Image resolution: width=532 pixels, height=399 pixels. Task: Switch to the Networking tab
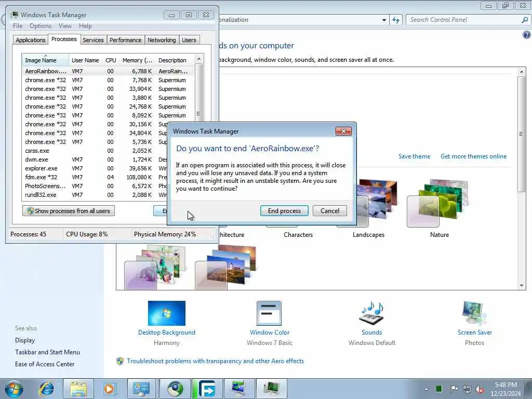tap(162, 40)
